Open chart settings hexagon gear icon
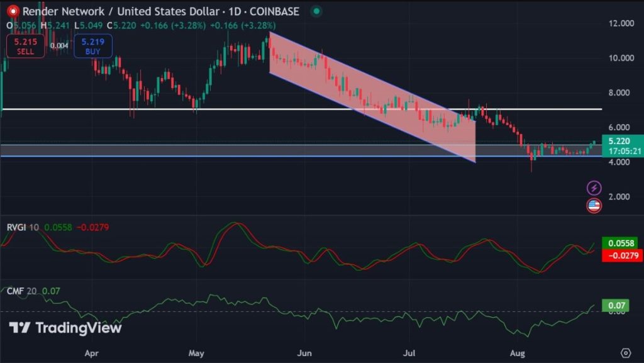This screenshot has width=644, height=363. (626, 353)
